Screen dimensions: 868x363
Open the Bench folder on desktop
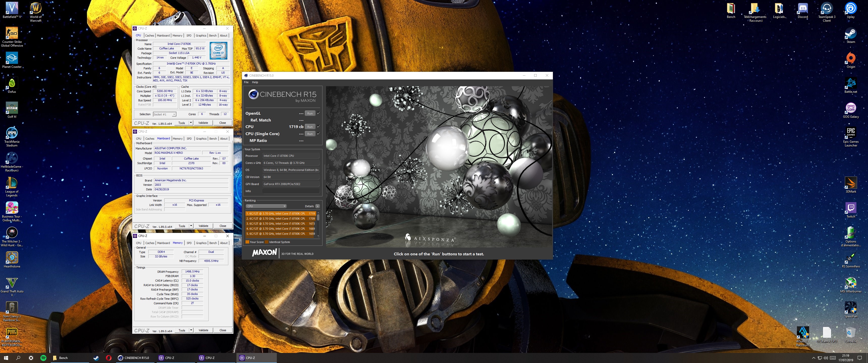click(x=731, y=10)
